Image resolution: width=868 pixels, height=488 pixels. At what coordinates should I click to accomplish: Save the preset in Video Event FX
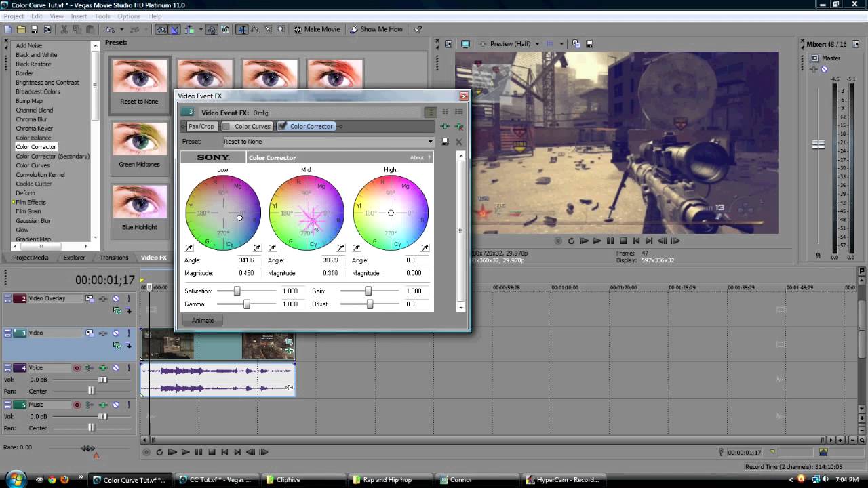coord(445,142)
